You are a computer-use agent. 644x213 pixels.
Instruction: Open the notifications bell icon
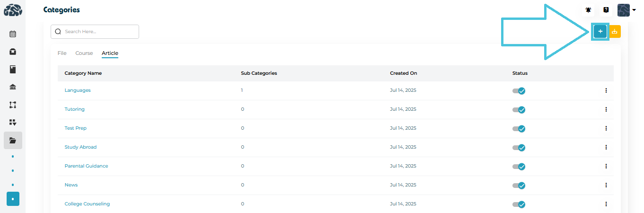coord(588,10)
